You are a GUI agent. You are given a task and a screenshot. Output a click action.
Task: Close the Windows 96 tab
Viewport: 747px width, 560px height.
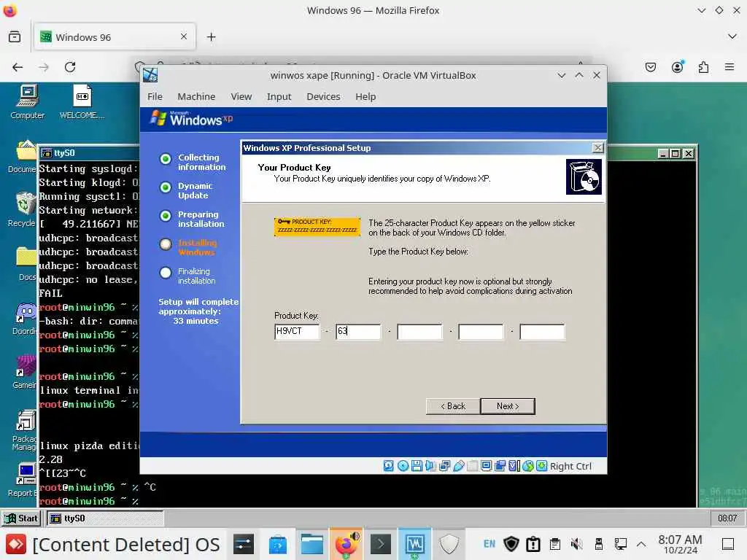(x=184, y=36)
